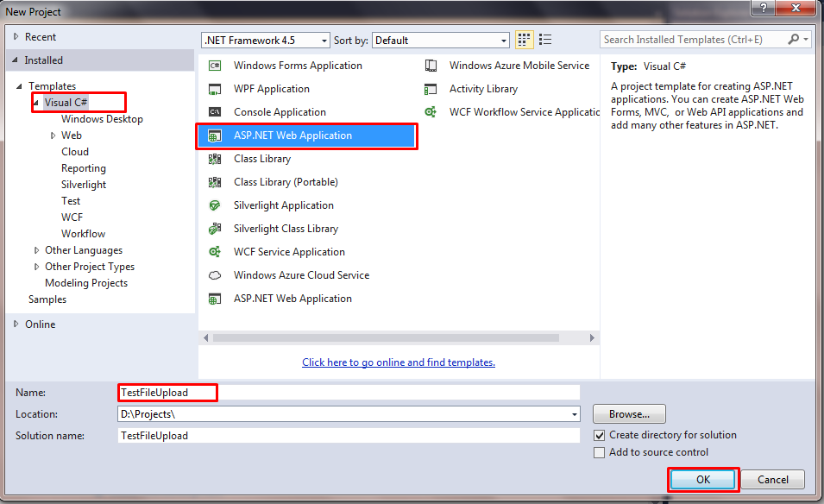Image resolution: width=824 pixels, height=504 pixels.
Task: Open the .NET Framework version dropdown
Action: pyautogui.click(x=324, y=41)
